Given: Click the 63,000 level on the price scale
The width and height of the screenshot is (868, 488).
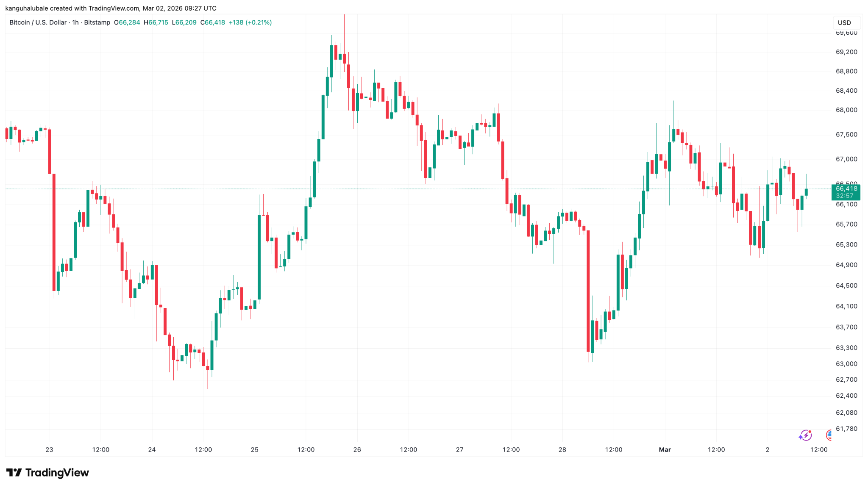Looking at the screenshot, I should 846,364.
